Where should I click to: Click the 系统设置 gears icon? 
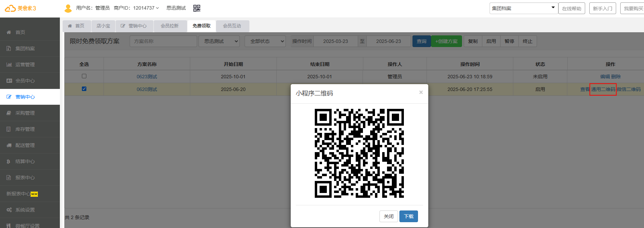[9, 210]
